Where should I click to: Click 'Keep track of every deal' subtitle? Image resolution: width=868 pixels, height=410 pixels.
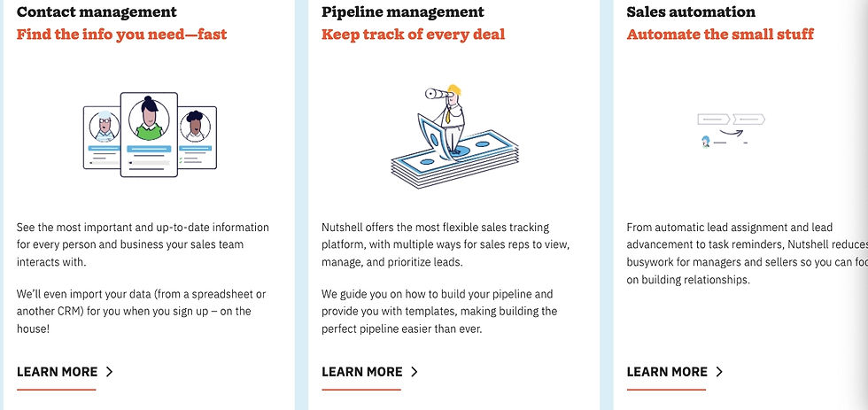(414, 35)
